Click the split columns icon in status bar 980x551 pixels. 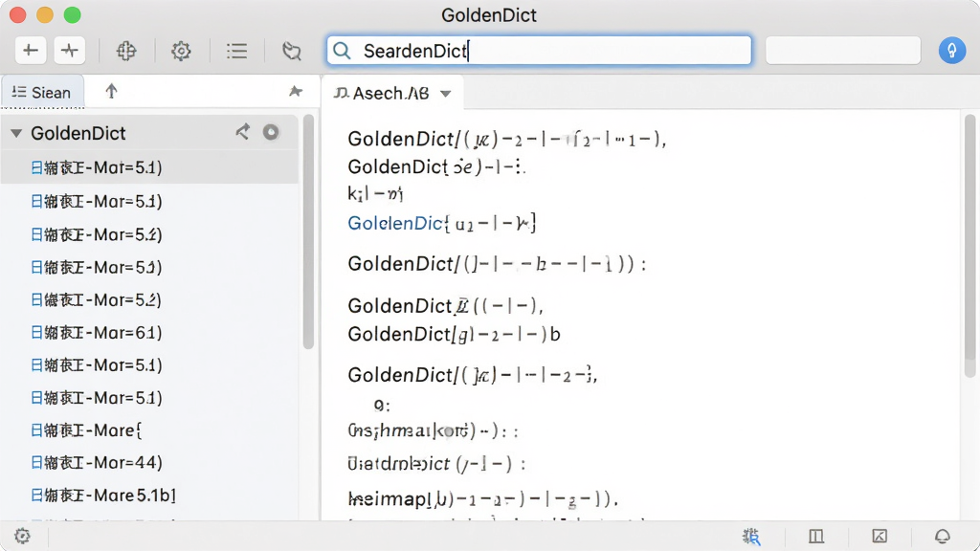point(816,536)
